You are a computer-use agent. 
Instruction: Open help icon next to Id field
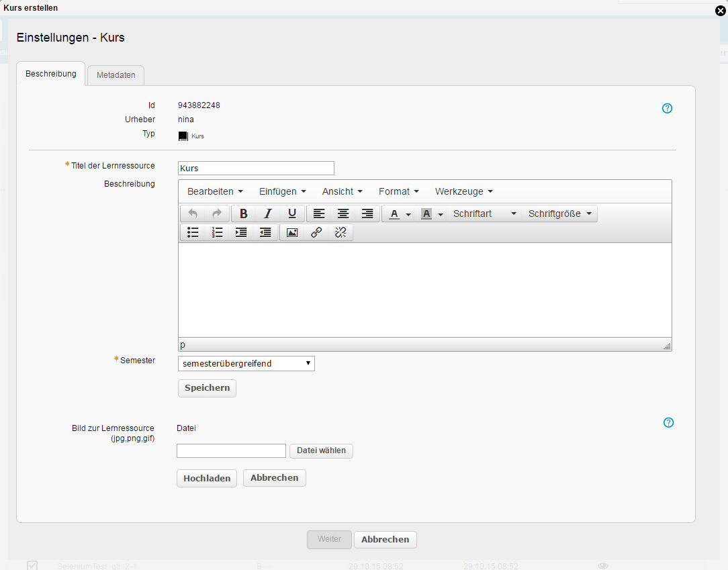pos(668,108)
